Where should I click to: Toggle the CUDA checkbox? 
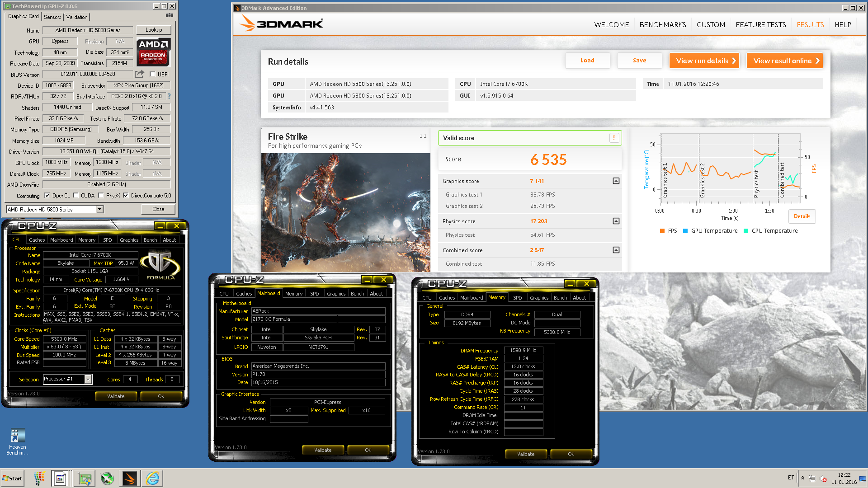point(75,196)
